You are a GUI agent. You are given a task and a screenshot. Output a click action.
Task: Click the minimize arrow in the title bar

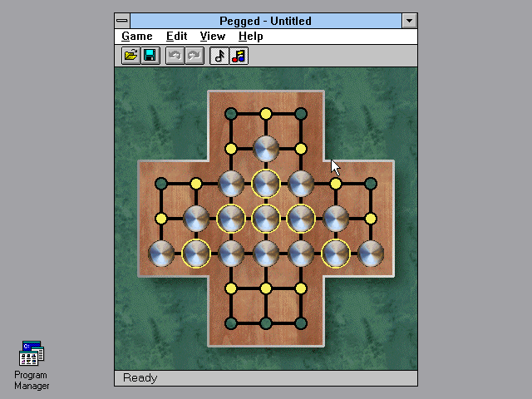tap(409, 21)
